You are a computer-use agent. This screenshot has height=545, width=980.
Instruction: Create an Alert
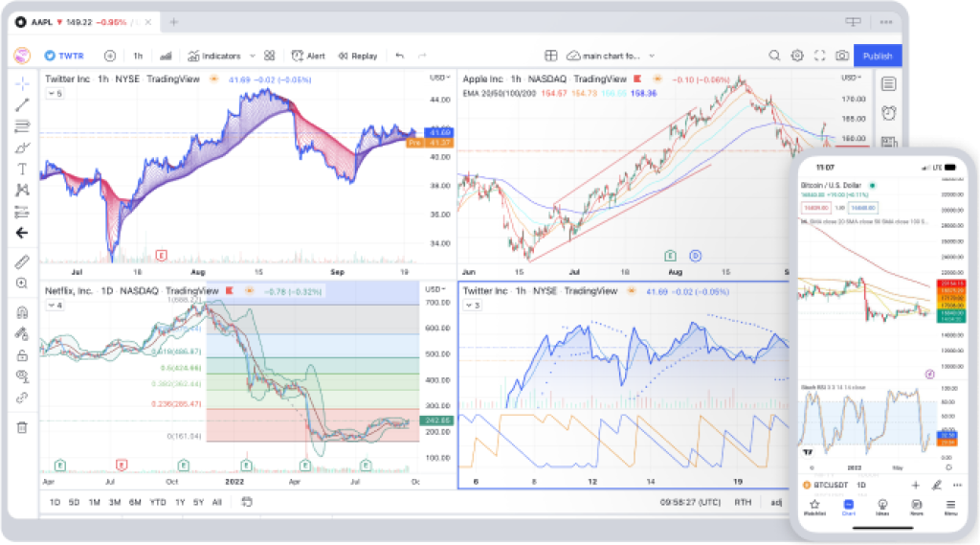308,56
